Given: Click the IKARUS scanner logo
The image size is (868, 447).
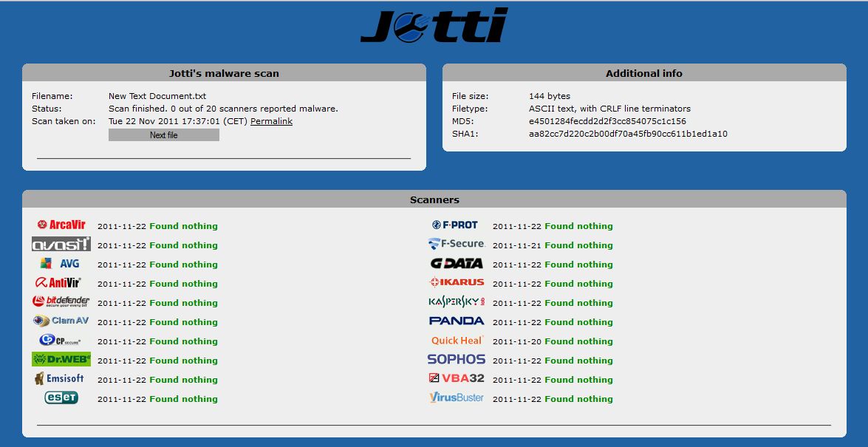Looking at the screenshot, I should coord(457,282).
